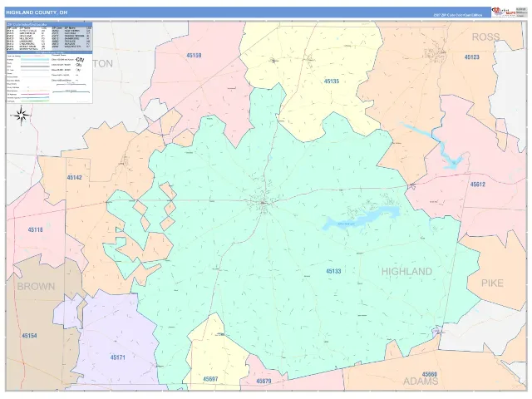Click the compass rose icon

tap(22, 116)
